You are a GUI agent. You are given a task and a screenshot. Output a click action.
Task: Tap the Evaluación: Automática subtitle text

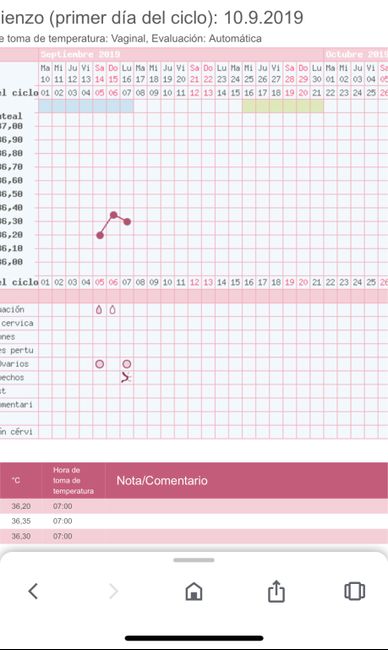[206, 39]
